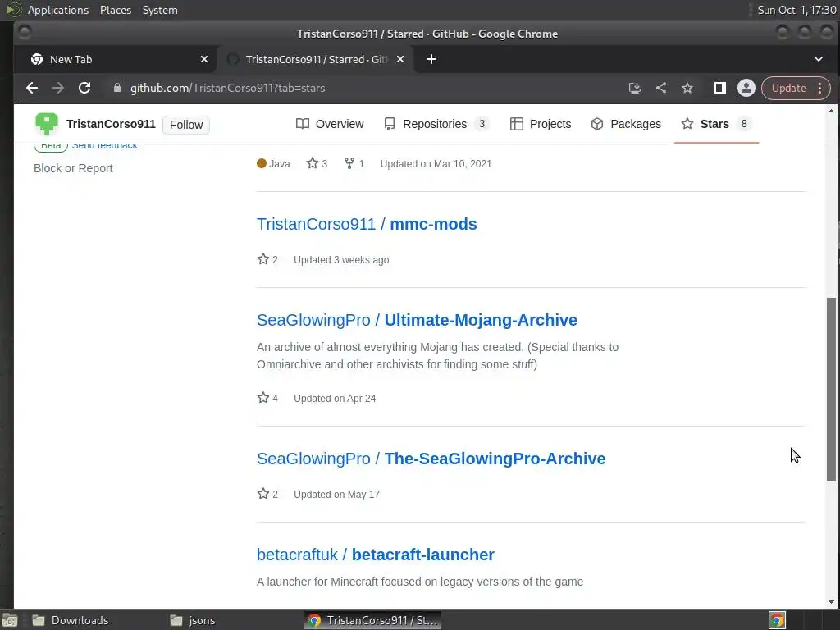Click Updated on Apr 24 text

(x=335, y=399)
